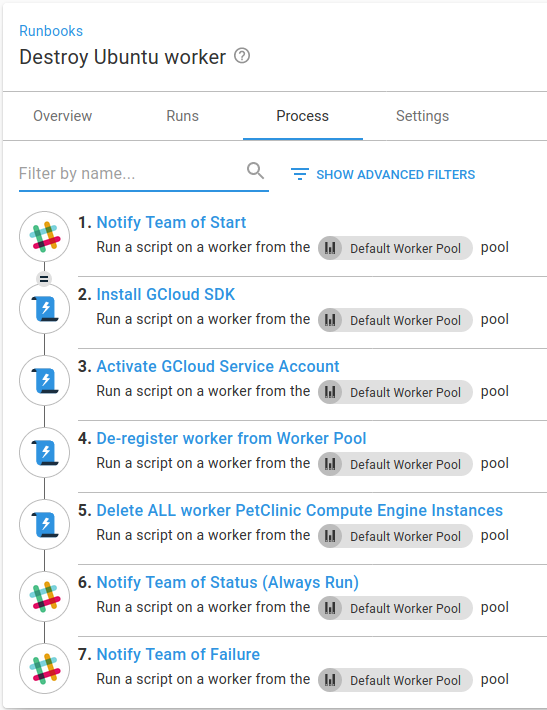This screenshot has width=547, height=710.
Task: Select the Process tab
Action: coord(302,116)
